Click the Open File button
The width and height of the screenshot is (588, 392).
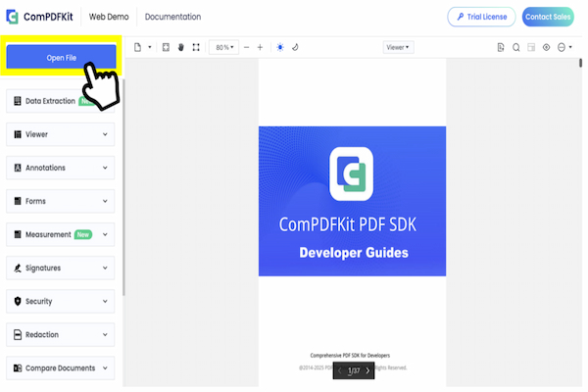coord(61,57)
